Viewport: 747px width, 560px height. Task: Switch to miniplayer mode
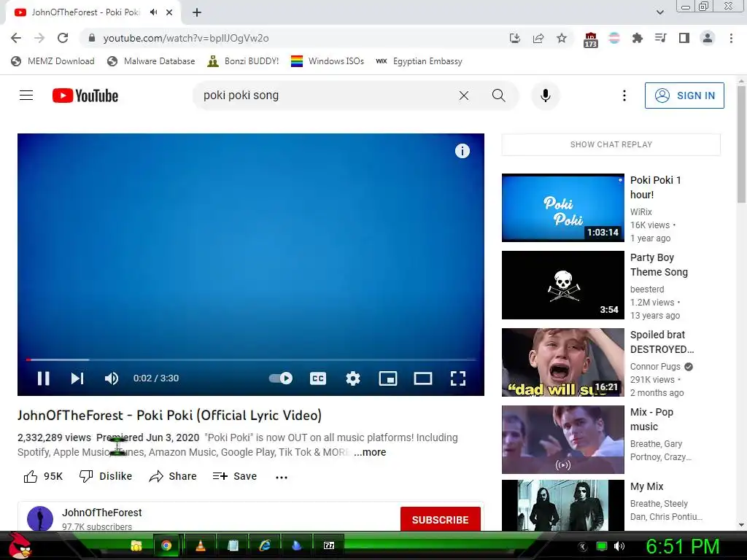388,378
